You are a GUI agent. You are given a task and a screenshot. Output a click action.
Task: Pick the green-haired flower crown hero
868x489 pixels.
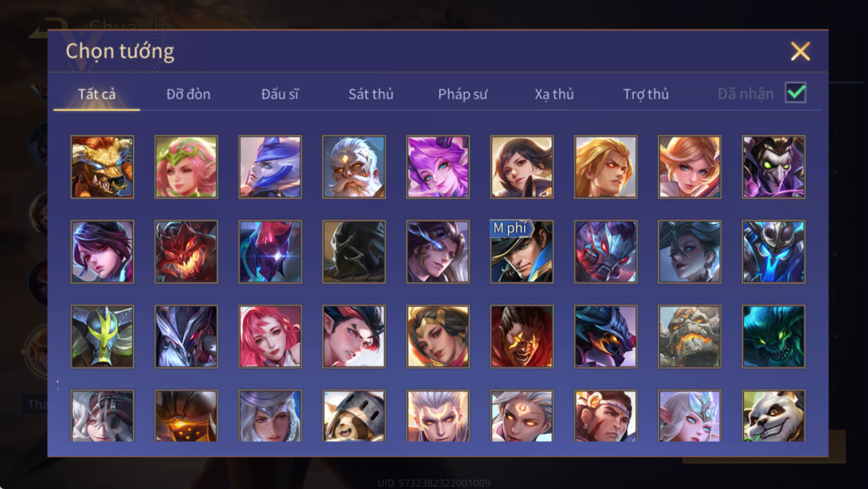[186, 167]
